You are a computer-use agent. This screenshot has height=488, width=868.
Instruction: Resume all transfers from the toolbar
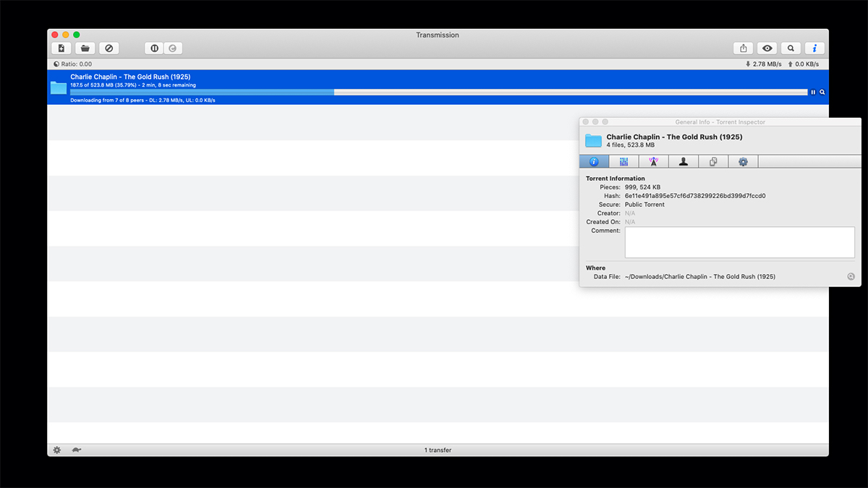click(x=173, y=48)
